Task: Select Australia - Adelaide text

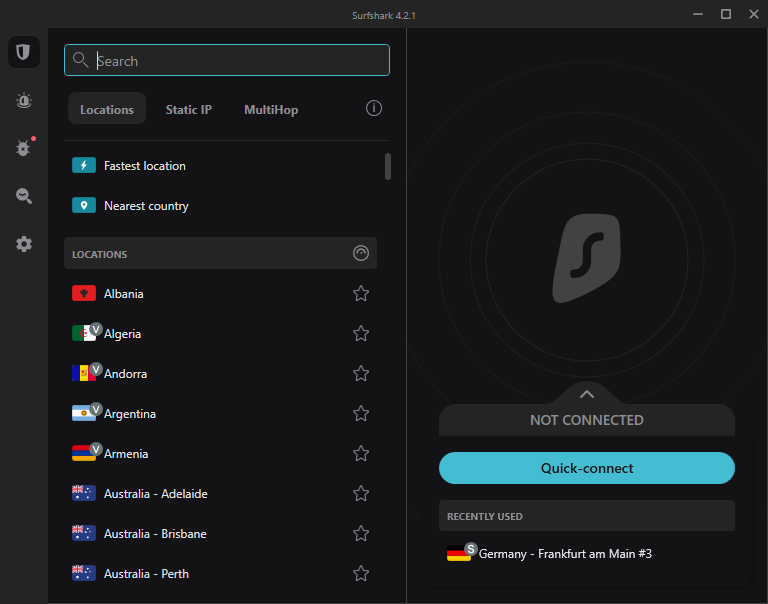Action: (x=156, y=493)
